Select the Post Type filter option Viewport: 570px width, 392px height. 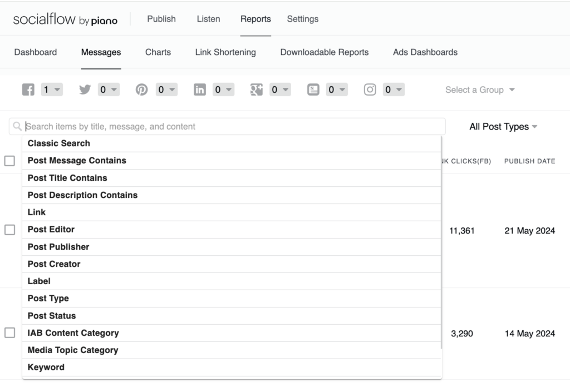point(232,299)
